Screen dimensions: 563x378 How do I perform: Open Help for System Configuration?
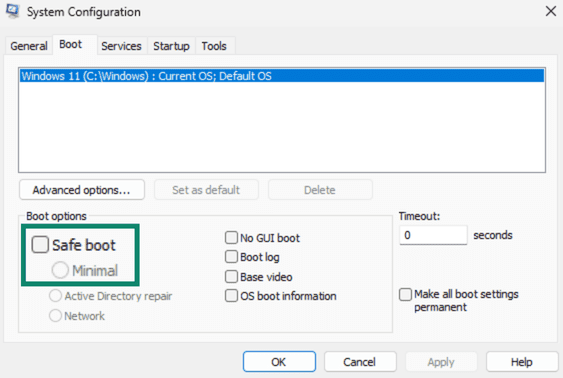point(522,361)
